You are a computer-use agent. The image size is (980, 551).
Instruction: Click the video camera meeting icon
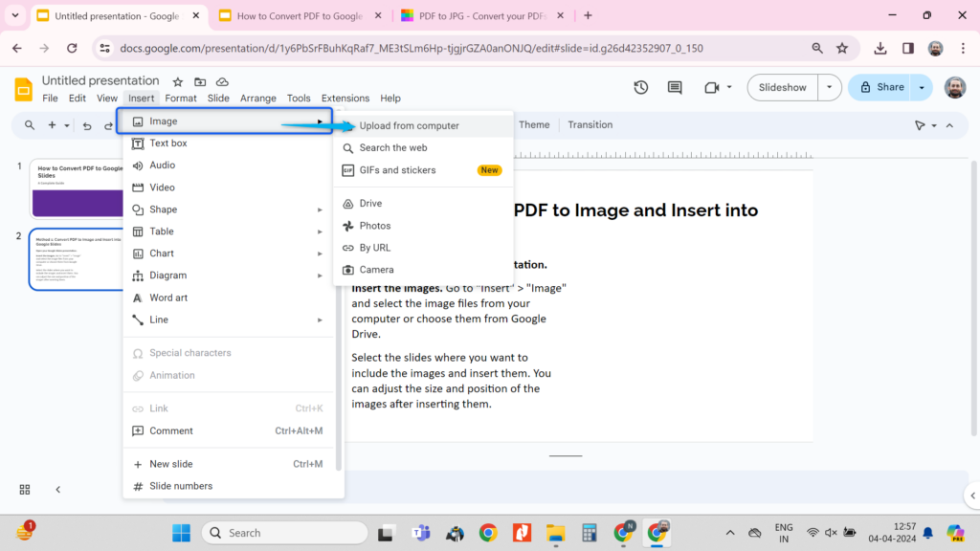tap(711, 87)
